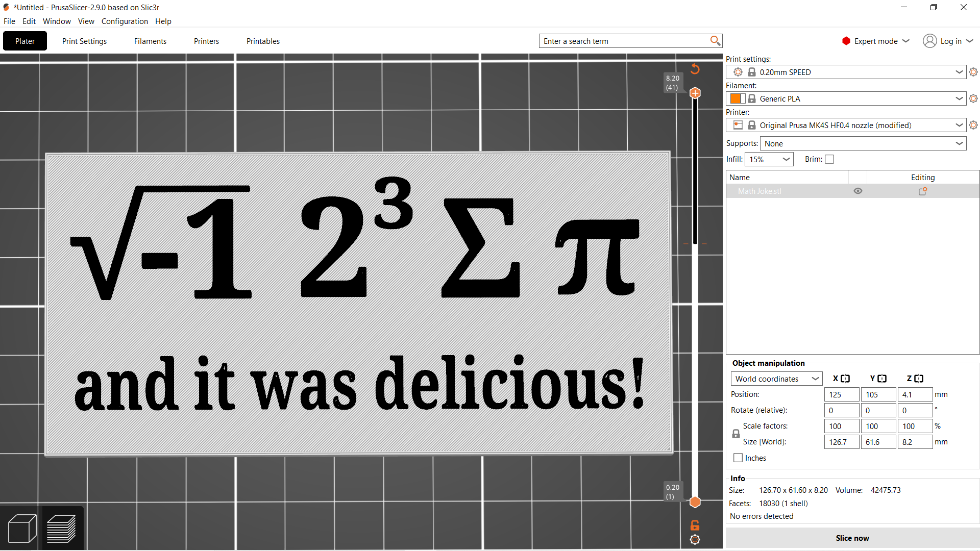Click the Size Z input field
This screenshot has height=551, width=980.
pos(915,442)
